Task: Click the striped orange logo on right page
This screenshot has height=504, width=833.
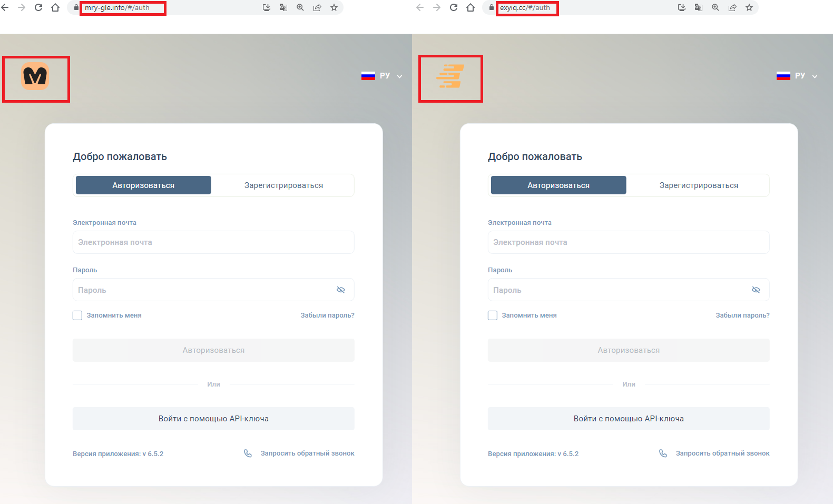Action: coord(450,76)
